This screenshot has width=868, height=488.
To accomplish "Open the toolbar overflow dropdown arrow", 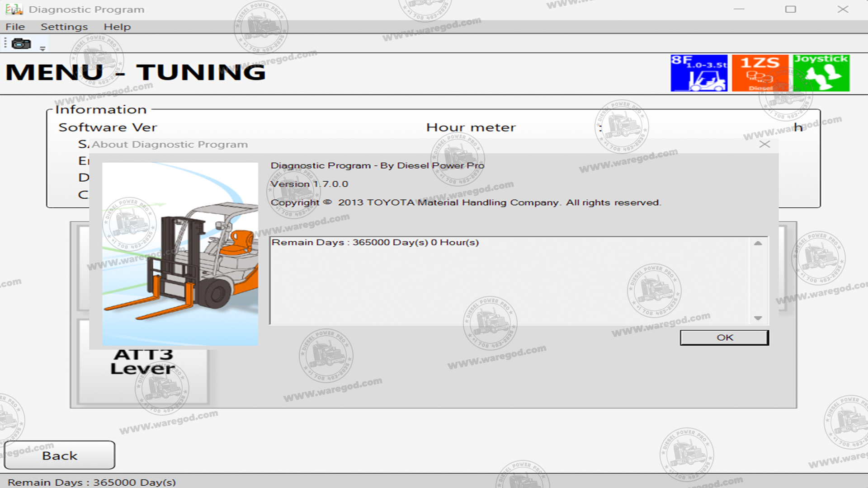I will coord(42,48).
